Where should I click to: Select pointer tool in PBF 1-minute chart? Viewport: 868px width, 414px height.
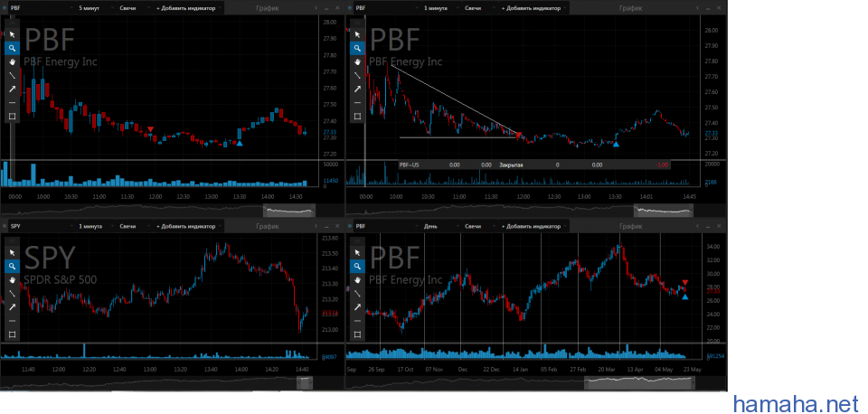[357, 34]
